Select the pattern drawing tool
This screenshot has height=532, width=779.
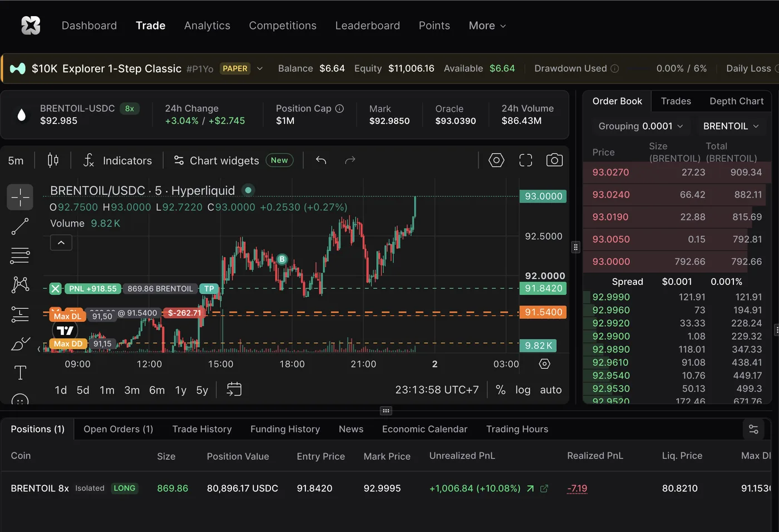[x=20, y=285]
